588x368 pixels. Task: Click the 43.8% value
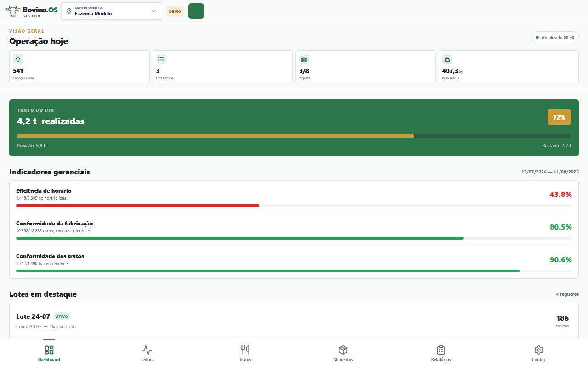coord(560,195)
